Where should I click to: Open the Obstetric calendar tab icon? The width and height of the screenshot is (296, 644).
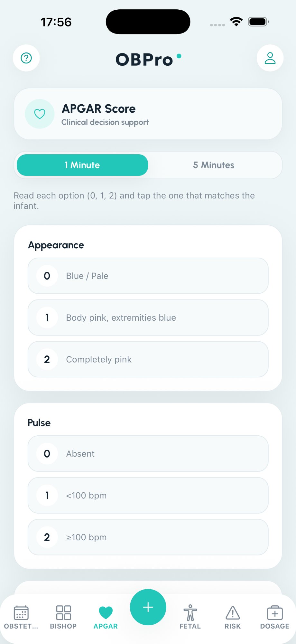click(x=21, y=613)
